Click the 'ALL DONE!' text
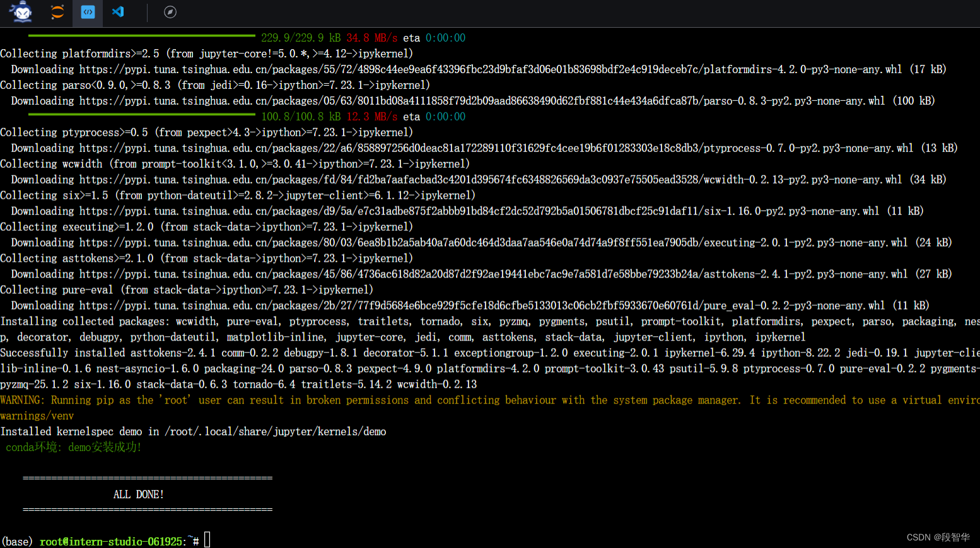Image resolution: width=980 pixels, height=548 pixels. click(x=139, y=494)
